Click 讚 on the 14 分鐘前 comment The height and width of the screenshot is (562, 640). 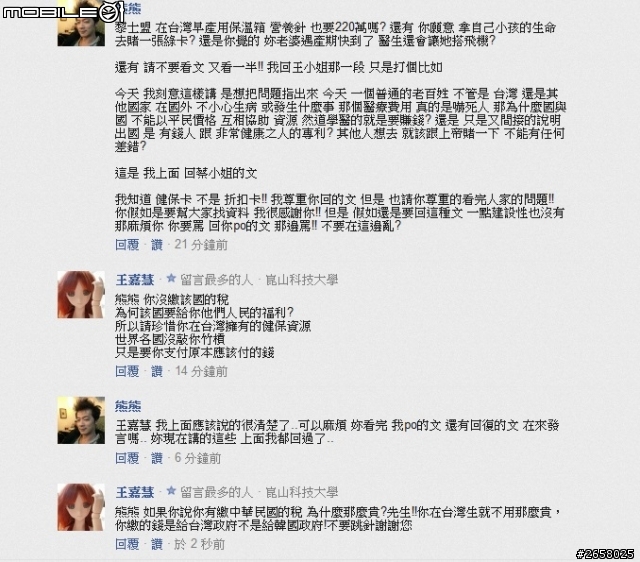(157, 371)
